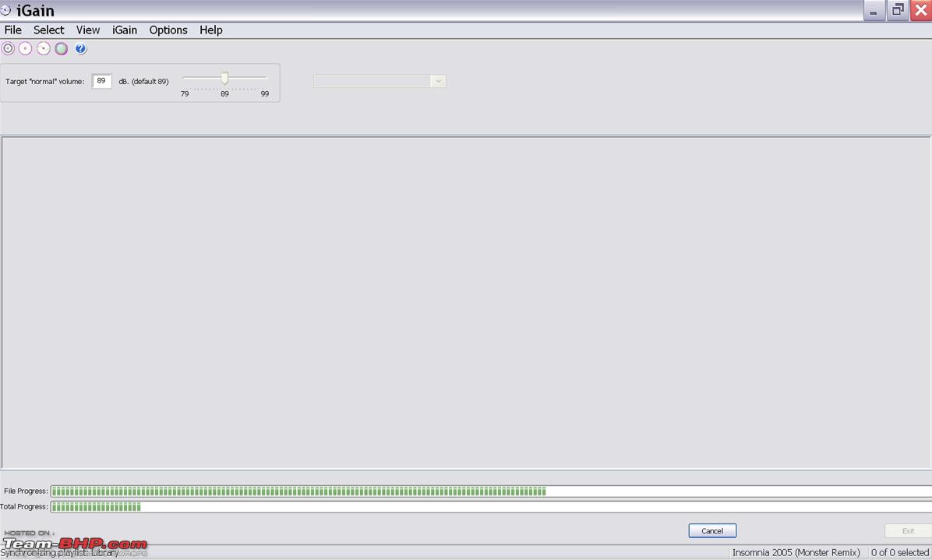932x560 pixels.
Task: Open the File menu
Action: (12, 30)
